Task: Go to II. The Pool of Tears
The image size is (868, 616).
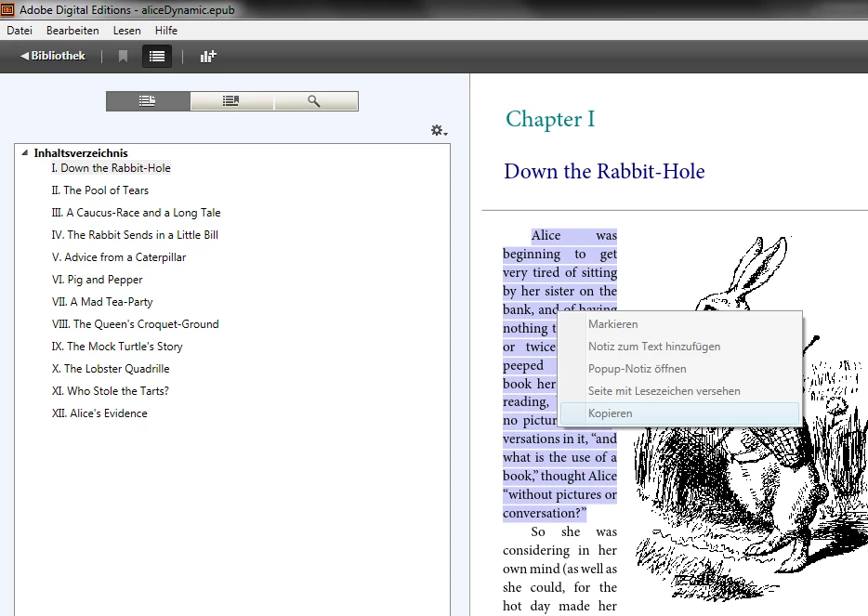Action: click(x=100, y=190)
